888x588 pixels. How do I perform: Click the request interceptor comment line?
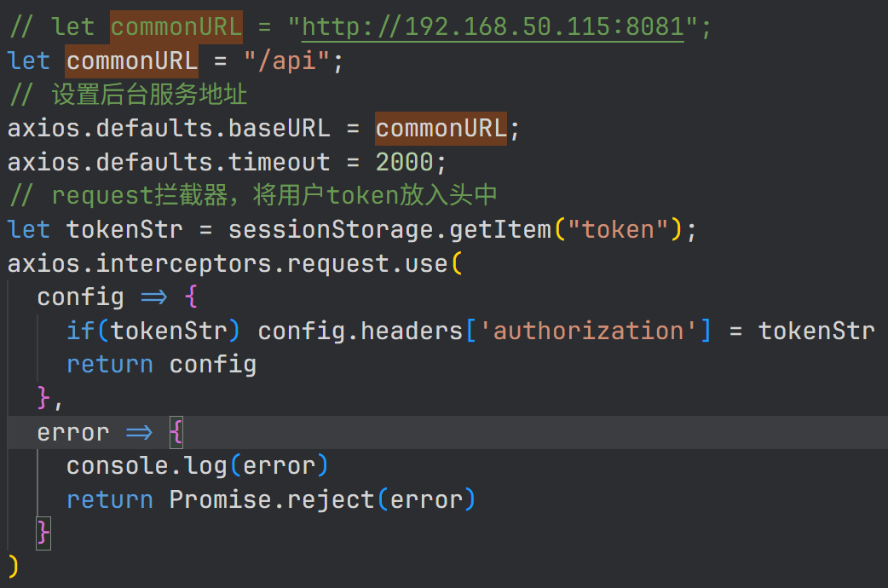(x=253, y=195)
